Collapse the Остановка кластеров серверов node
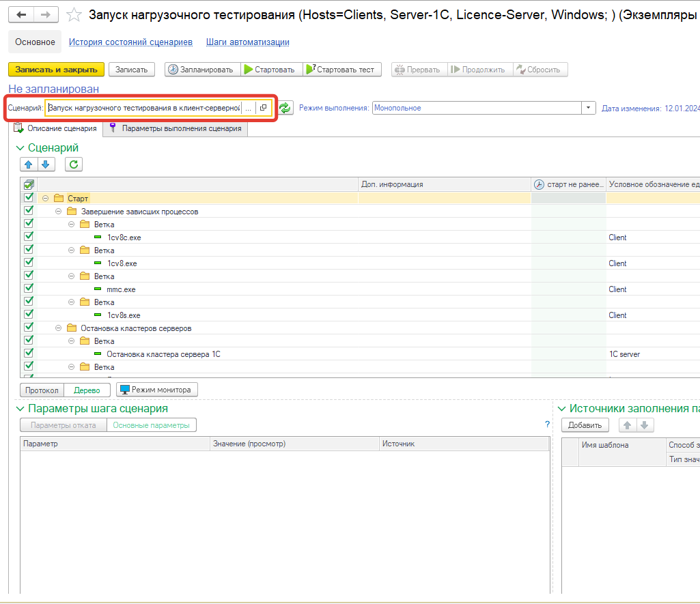 coord(59,328)
